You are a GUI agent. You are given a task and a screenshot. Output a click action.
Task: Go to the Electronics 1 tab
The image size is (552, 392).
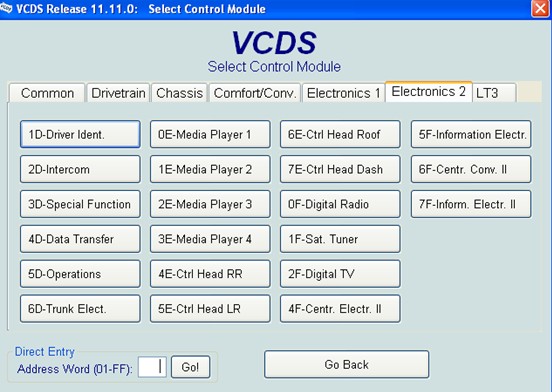[344, 93]
